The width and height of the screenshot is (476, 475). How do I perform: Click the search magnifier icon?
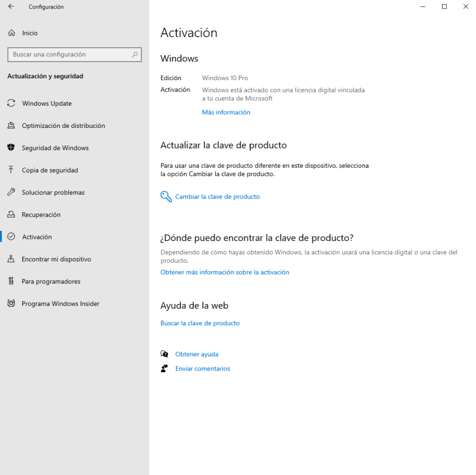pyautogui.click(x=135, y=55)
